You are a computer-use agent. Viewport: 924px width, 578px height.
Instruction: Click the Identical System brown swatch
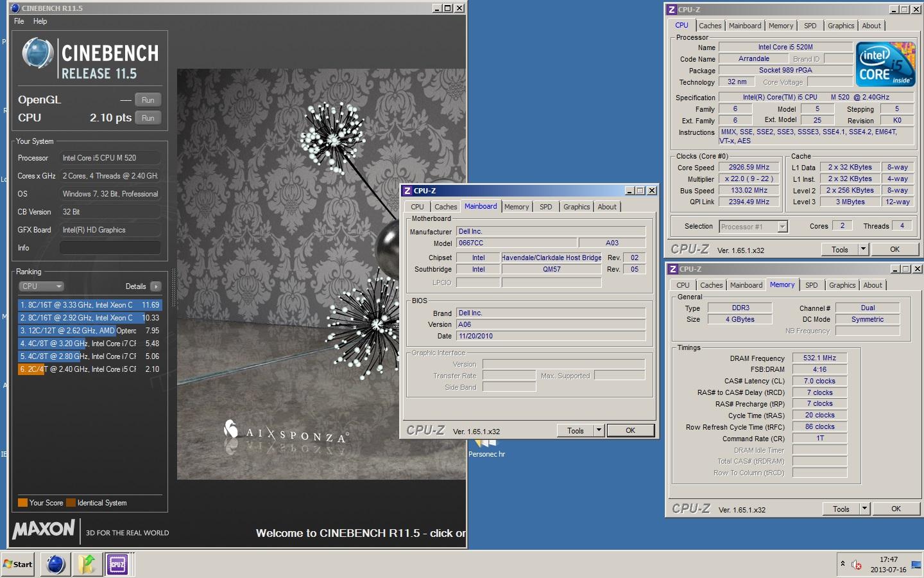(x=71, y=503)
